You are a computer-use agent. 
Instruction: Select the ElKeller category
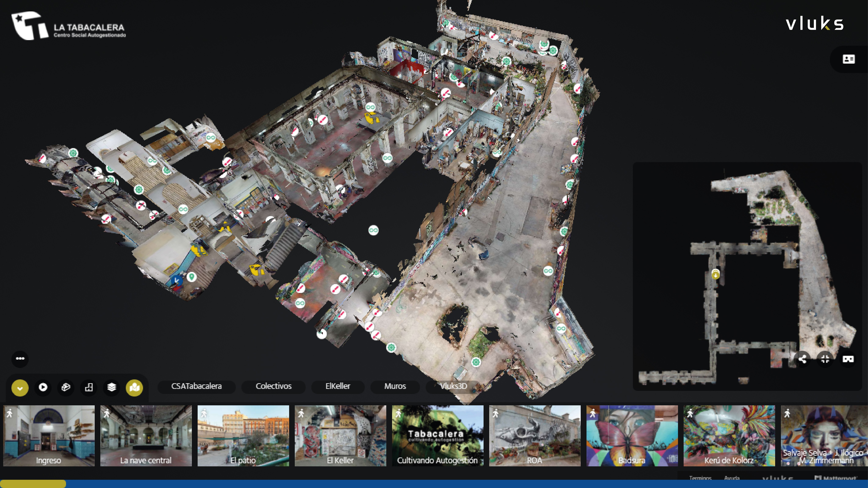pos(338,386)
